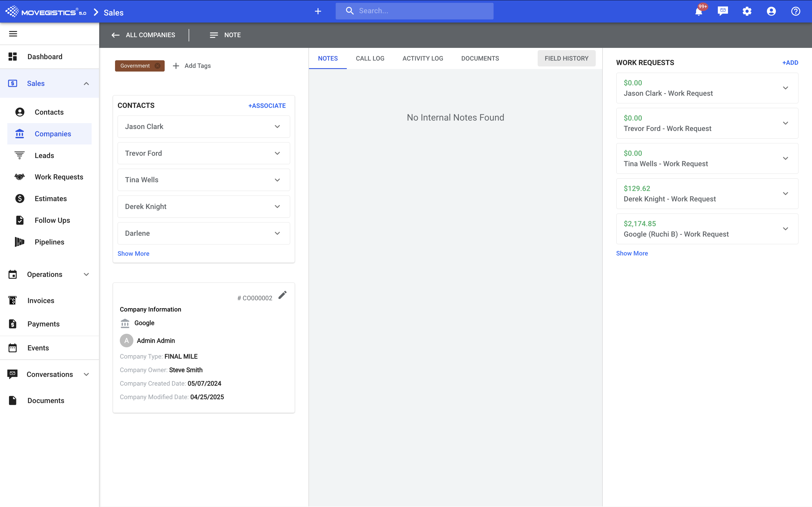Open the user account profile icon
Image resolution: width=812 pixels, height=507 pixels.
(x=771, y=11)
